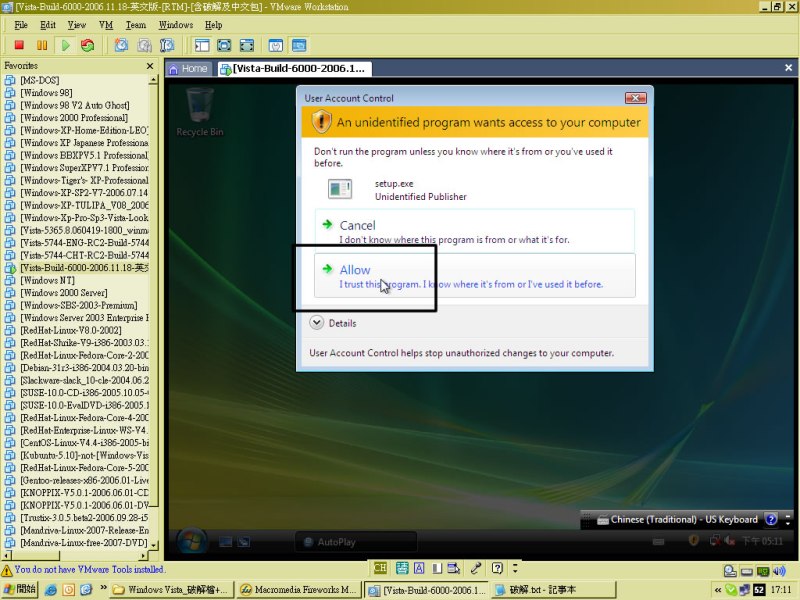Open the Help menu
The height and width of the screenshot is (600, 800).
pyautogui.click(x=214, y=25)
